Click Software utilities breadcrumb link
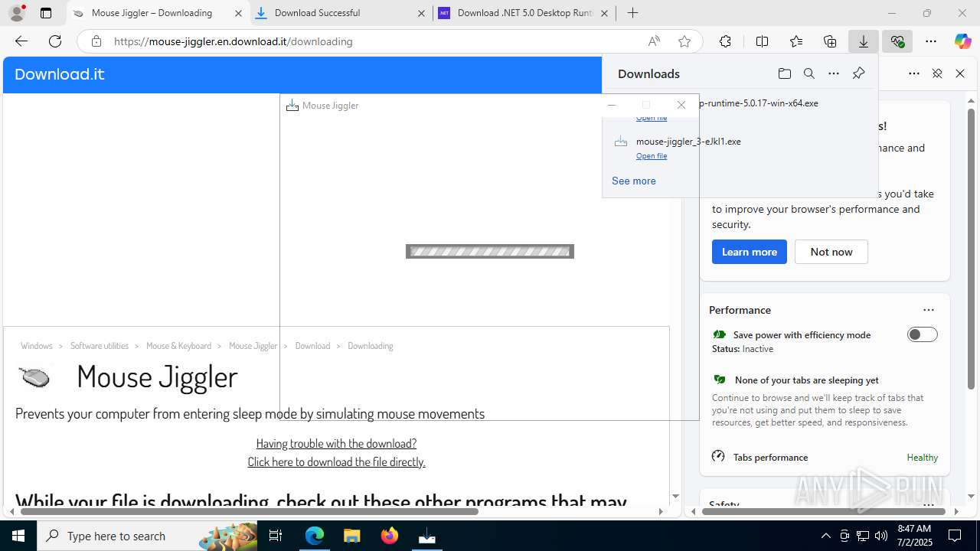The image size is (980, 551). [x=100, y=346]
